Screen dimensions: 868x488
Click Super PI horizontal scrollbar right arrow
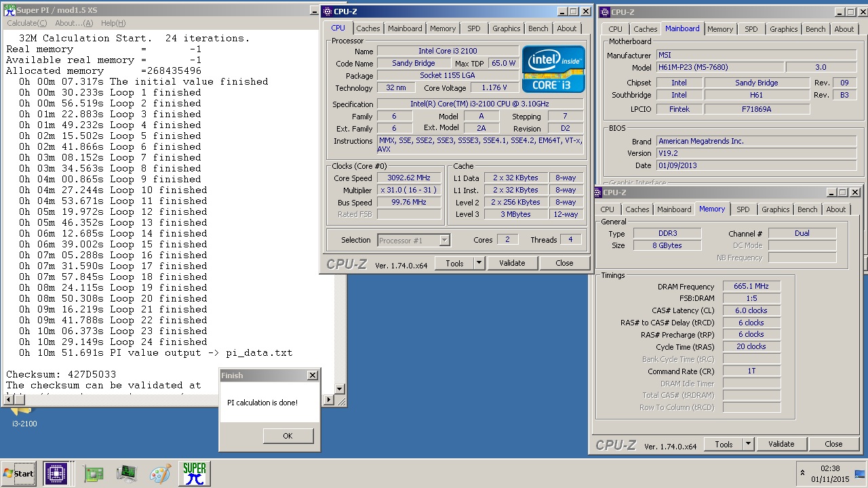pyautogui.click(x=330, y=400)
